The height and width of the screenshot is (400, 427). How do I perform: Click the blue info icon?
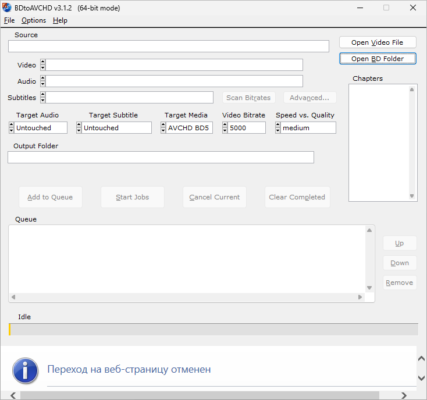25,371
